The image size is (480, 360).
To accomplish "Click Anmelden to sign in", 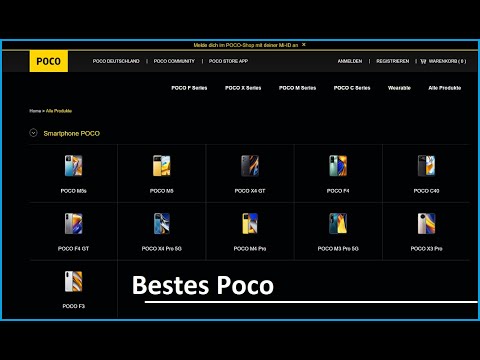I will point(350,61).
